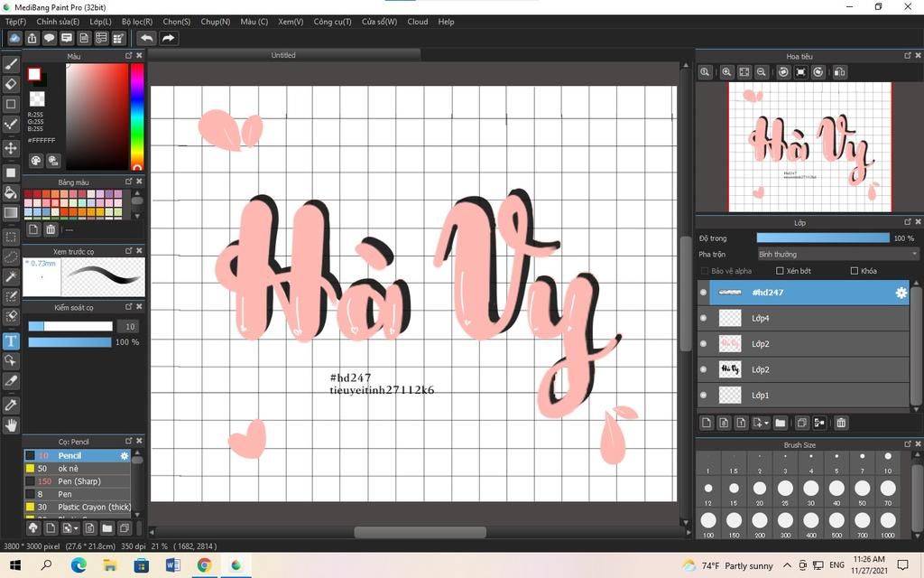Select the Plastic Crayon (thick) brush

pyautogui.click(x=78, y=507)
